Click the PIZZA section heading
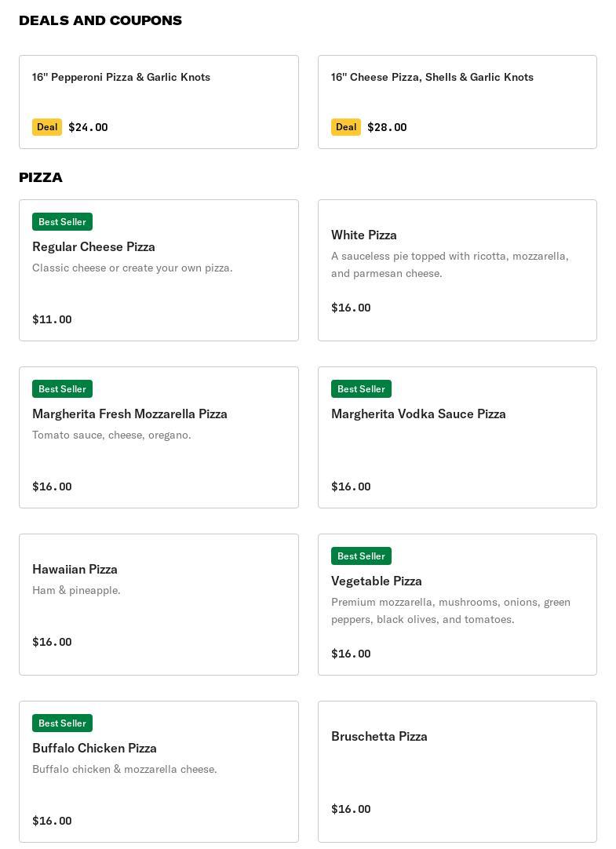Screen dimensions: 616x849 [x=41, y=177]
